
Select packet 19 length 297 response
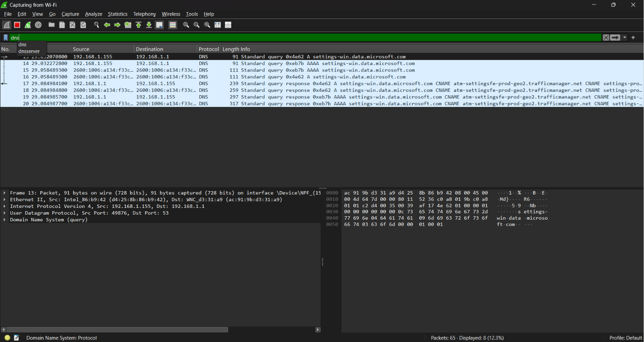(322, 97)
